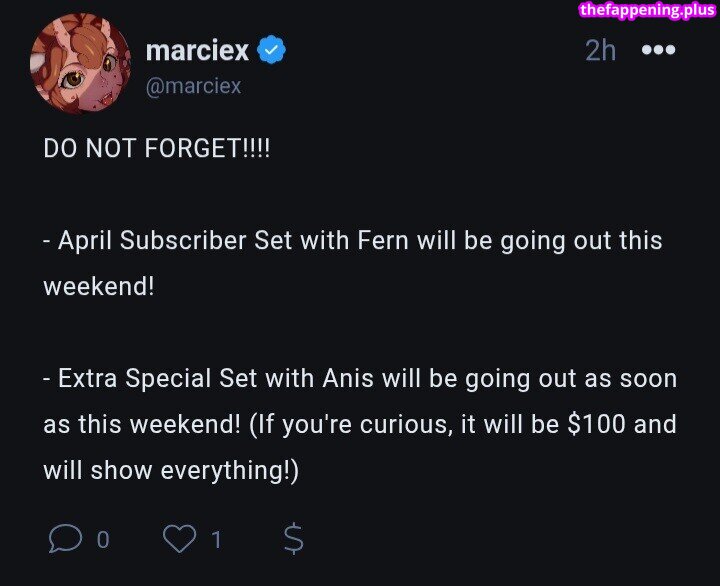Like the post with the heart icon
This screenshot has height=586, width=720.
click(180, 539)
